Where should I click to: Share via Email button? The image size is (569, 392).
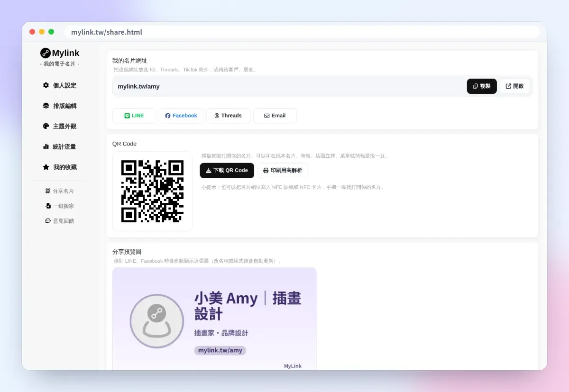[275, 116]
